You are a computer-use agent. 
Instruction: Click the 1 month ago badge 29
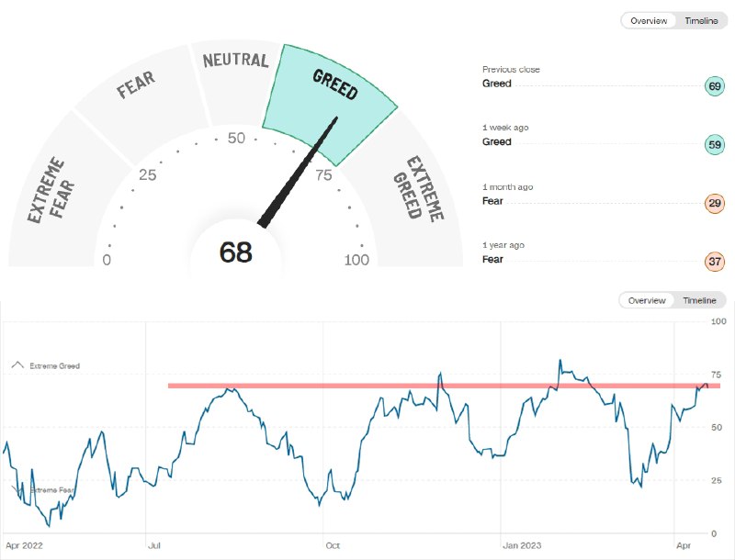[715, 203]
